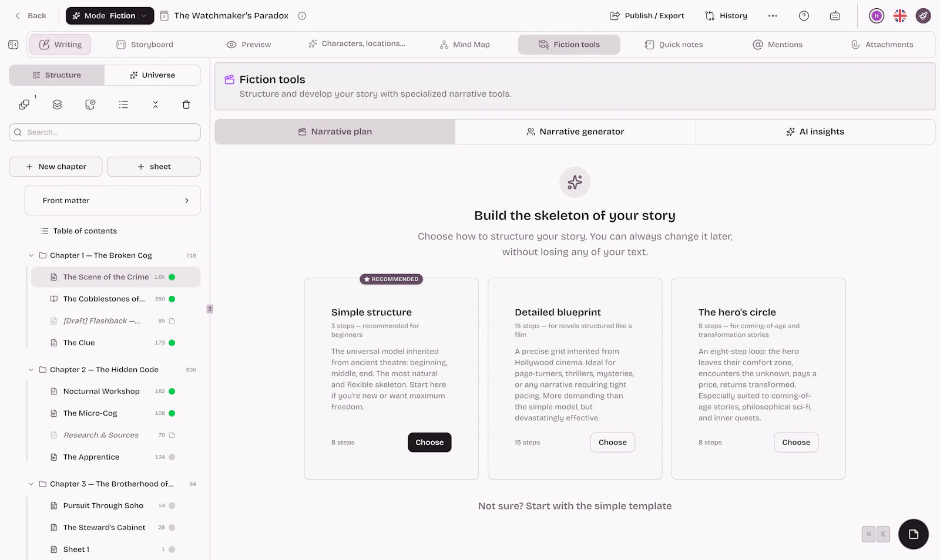Select the Narrative plan tab

335,132
